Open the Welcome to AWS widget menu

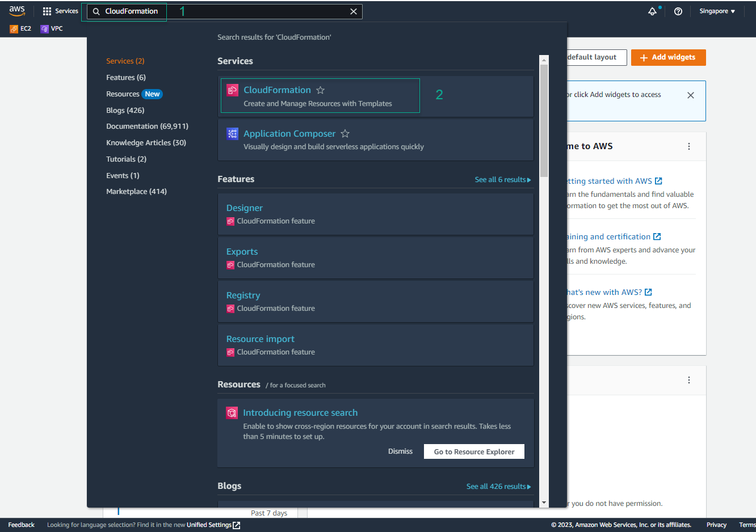689,146
